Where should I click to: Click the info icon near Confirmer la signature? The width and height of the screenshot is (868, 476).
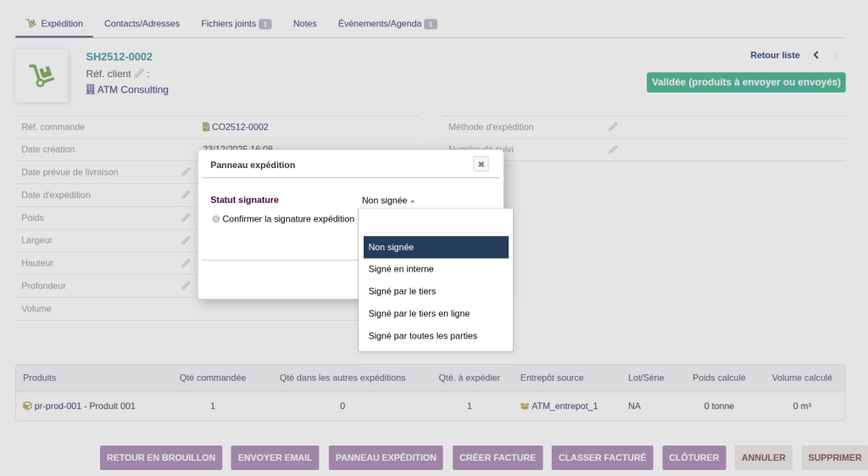coord(216,219)
